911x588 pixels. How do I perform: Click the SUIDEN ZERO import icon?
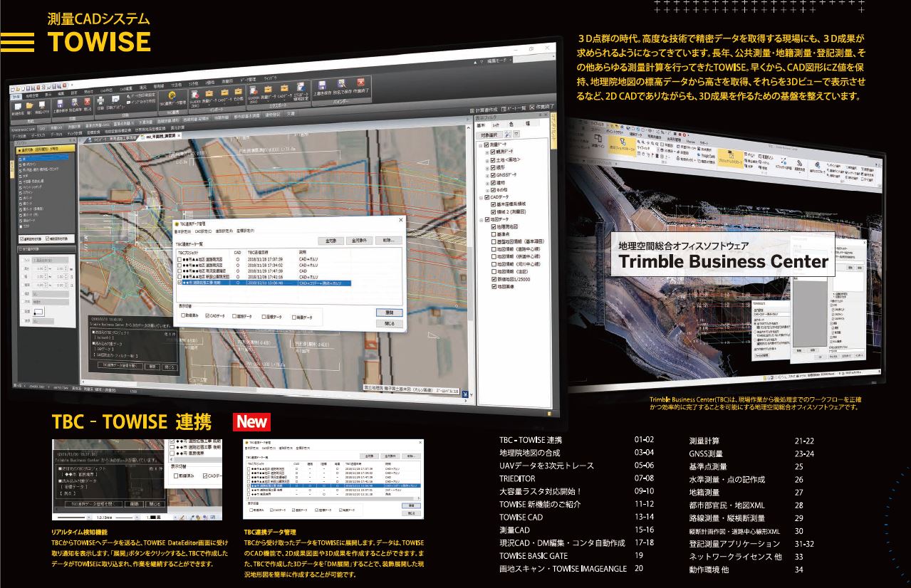194,93
